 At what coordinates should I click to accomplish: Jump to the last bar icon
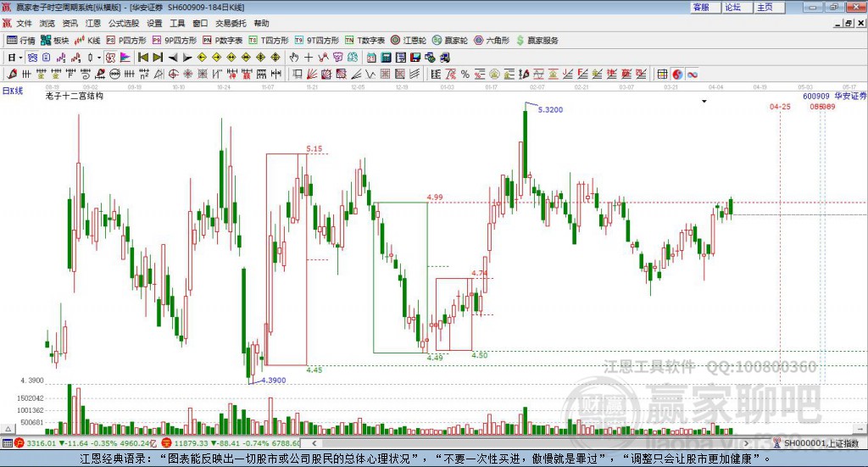pos(158,58)
